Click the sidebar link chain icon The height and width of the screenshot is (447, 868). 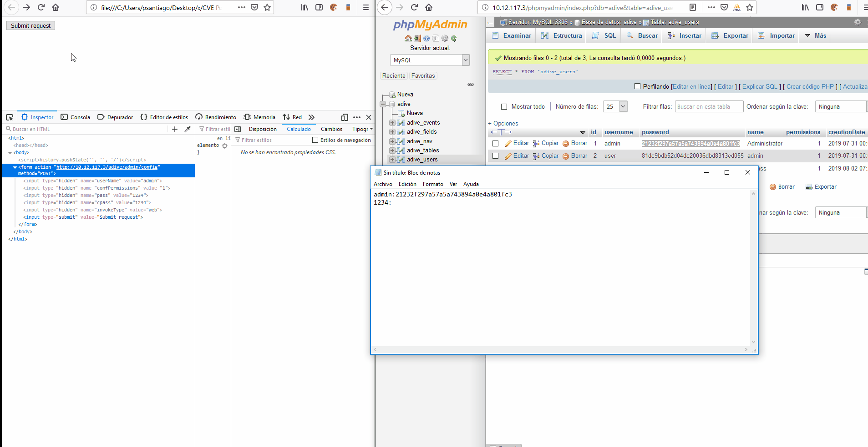tap(471, 85)
